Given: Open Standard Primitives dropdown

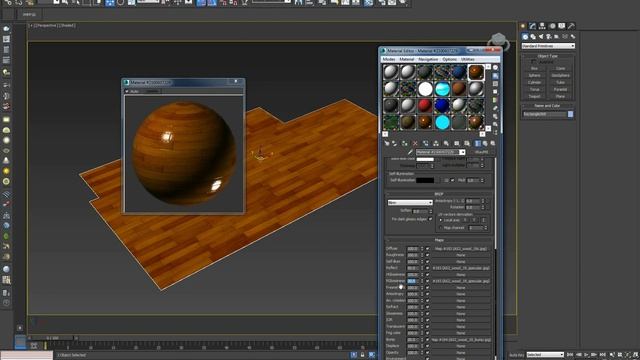Looking at the screenshot, I should [548, 46].
